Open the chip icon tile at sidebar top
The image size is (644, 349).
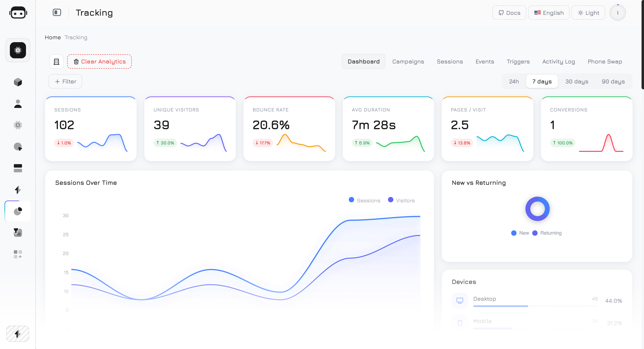[18, 50]
